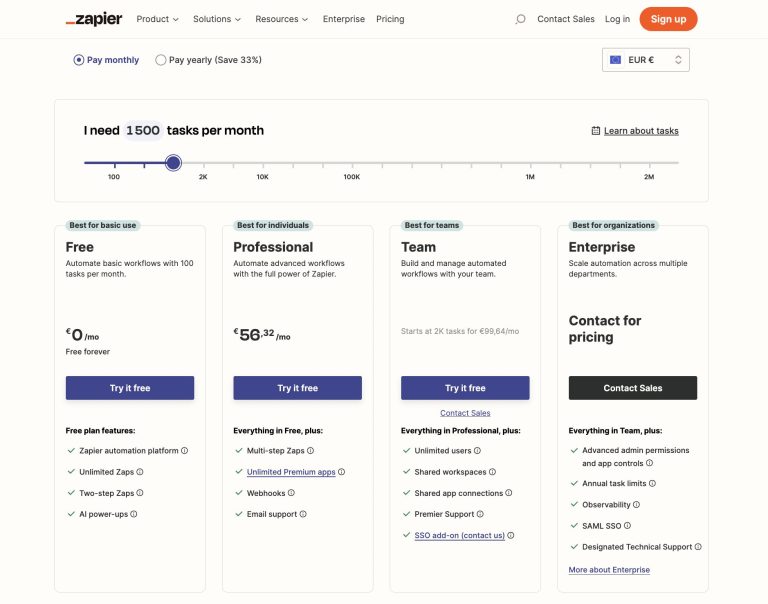
Task: Open info icon next to Premier Support
Action: pos(480,514)
